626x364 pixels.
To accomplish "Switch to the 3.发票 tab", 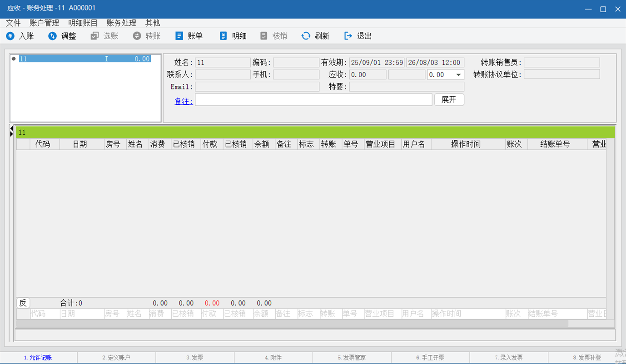I will [195, 358].
